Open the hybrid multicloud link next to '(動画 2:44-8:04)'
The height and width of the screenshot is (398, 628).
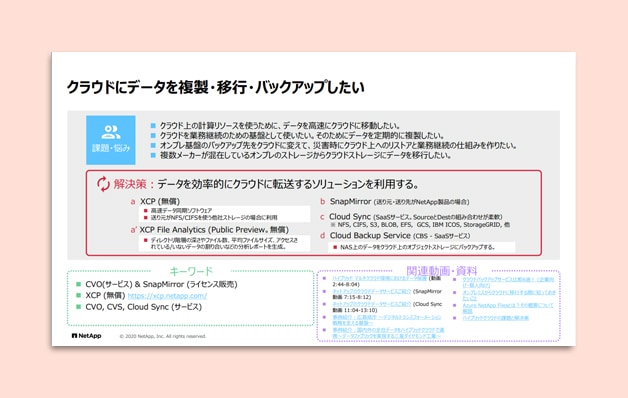pyautogui.click(x=380, y=278)
